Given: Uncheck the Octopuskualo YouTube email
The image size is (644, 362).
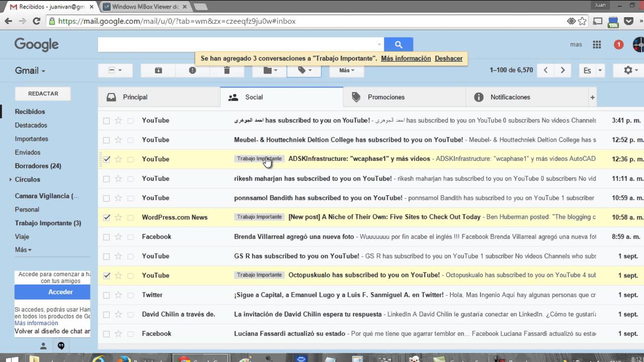Looking at the screenshot, I should [x=106, y=276].
